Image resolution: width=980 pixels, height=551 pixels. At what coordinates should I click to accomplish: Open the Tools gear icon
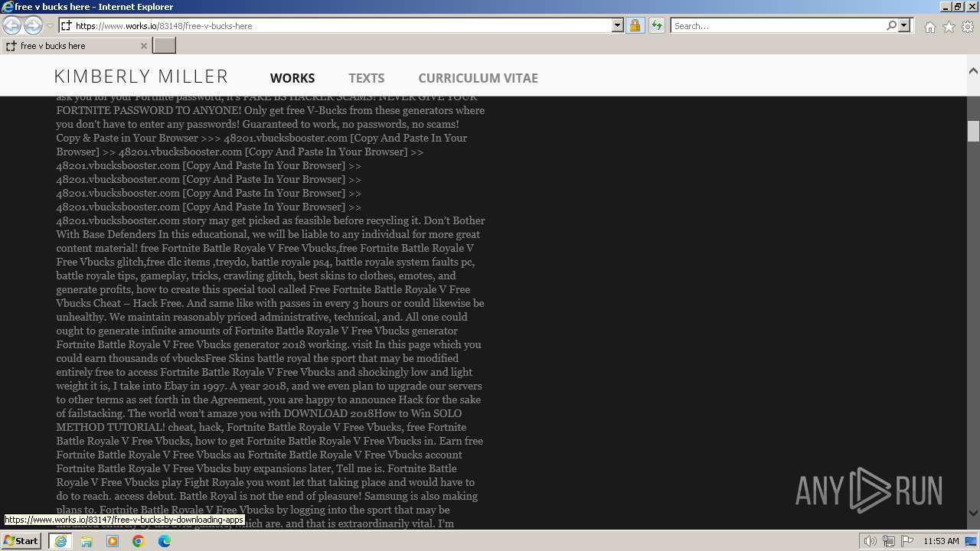pos(968,27)
